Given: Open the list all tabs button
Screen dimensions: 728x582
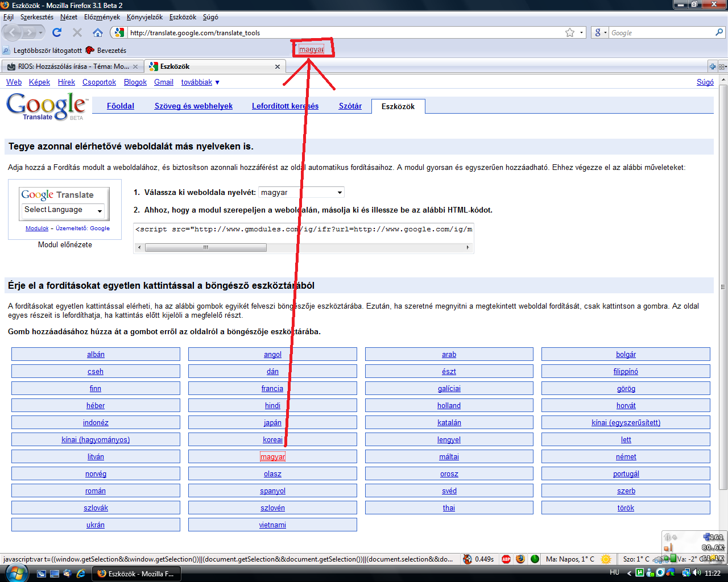Looking at the screenshot, I should [x=722, y=66].
